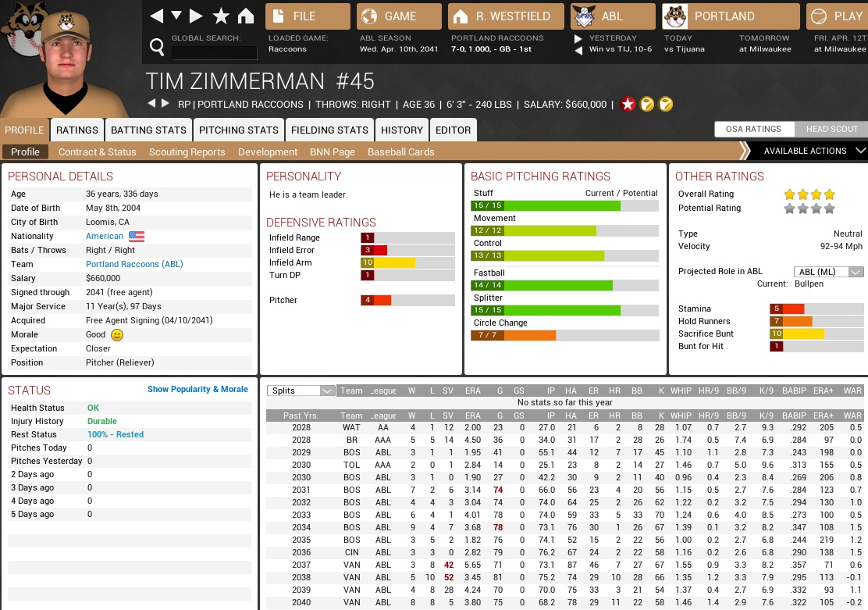
Task: Switch to the EDITOR tab
Action: point(453,130)
